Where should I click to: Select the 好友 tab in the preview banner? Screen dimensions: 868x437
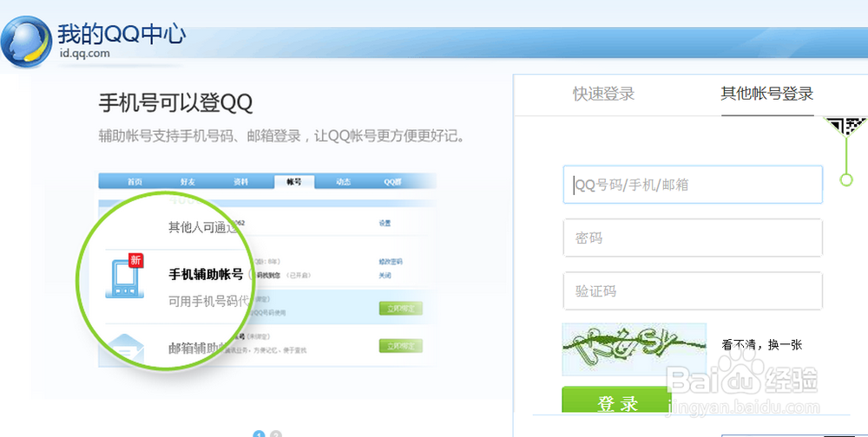click(187, 181)
